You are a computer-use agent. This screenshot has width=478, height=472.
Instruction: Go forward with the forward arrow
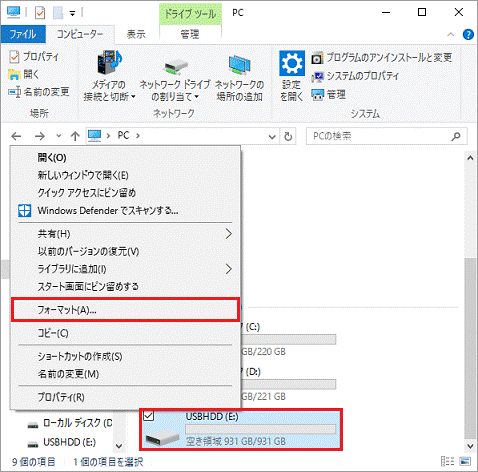coord(40,136)
